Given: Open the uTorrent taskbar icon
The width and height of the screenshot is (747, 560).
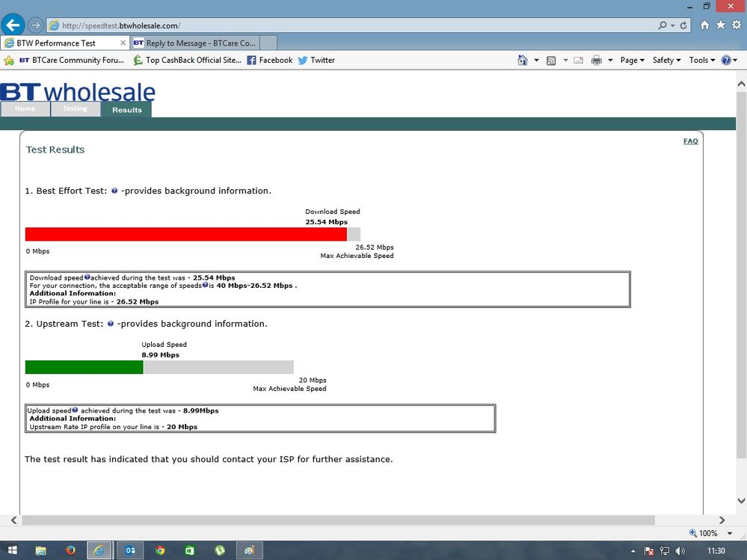Looking at the screenshot, I should (220, 550).
